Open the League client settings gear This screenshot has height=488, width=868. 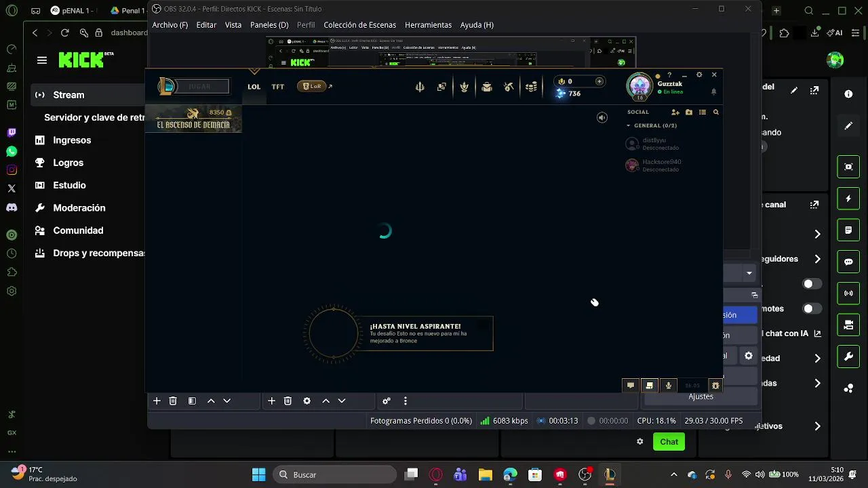click(699, 75)
